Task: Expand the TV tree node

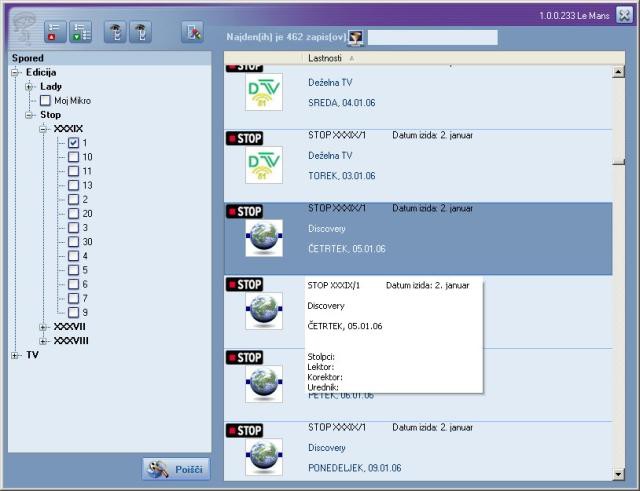Action: click(15, 355)
